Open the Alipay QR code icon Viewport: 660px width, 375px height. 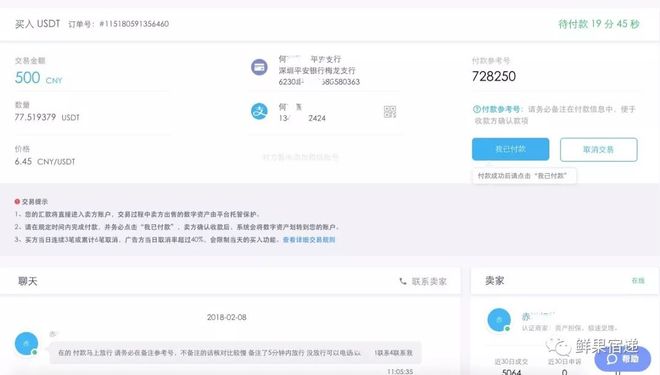(390, 112)
